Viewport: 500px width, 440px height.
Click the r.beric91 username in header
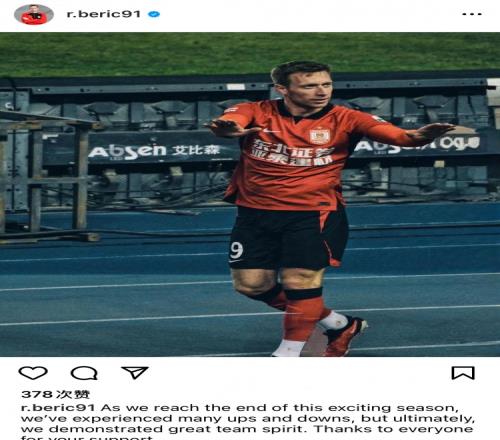[x=104, y=14]
